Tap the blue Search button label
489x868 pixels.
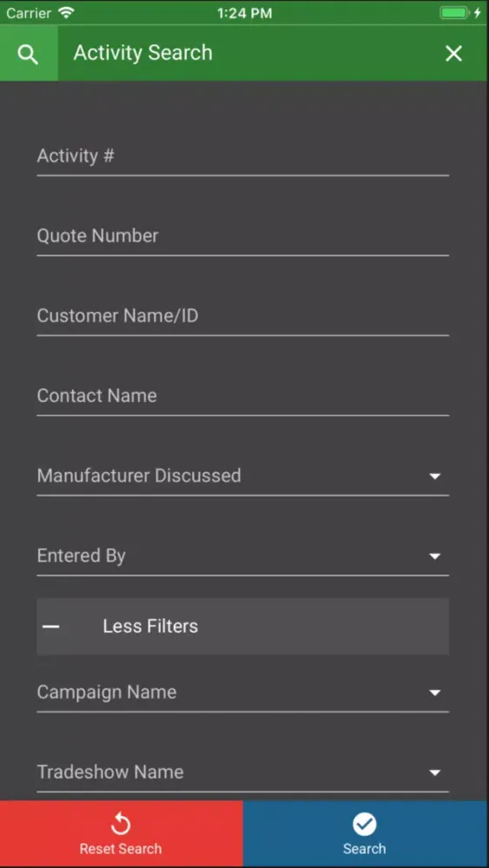365,849
